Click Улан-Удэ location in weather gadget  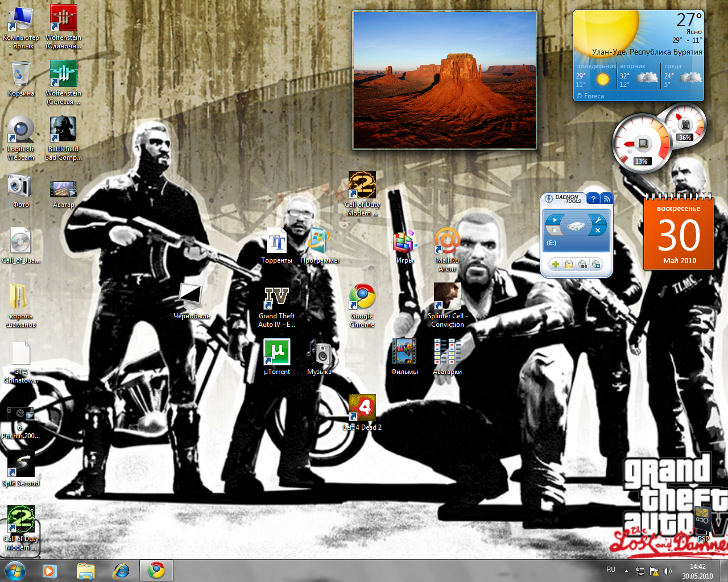tap(647, 52)
